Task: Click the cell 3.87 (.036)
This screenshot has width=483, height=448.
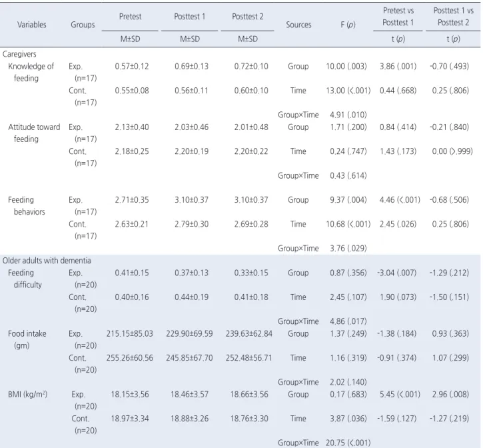Action: [348, 419]
